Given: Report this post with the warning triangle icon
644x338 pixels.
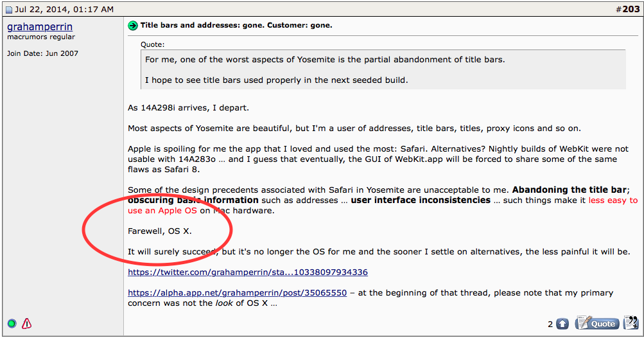Looking at the screenshot, I should tap(27, 324).
